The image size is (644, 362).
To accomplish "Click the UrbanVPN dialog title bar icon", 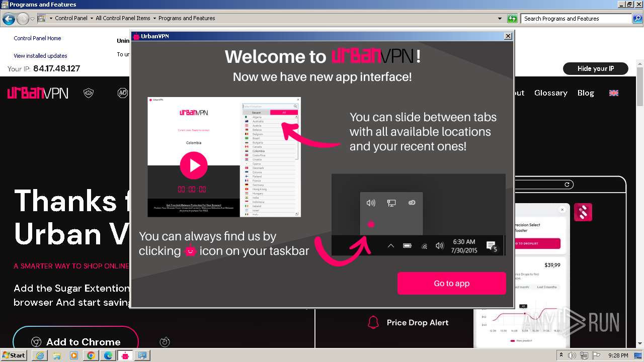I will 136,36.
